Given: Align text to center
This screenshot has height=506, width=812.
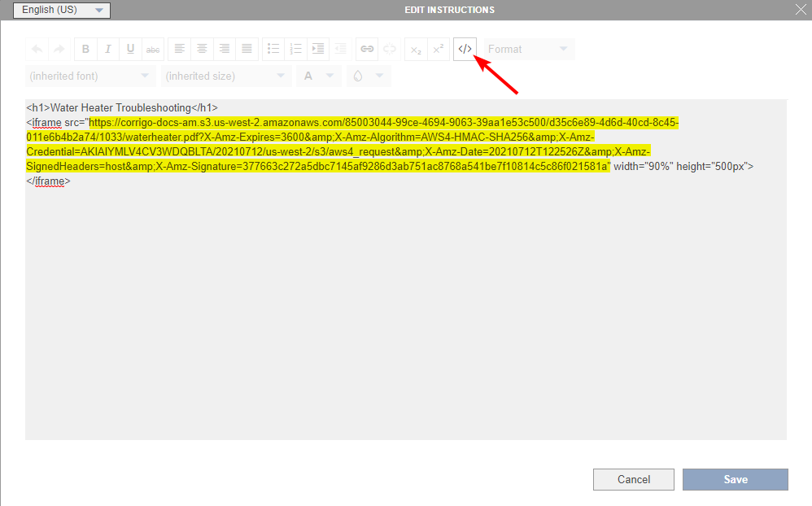Looking at the screenshot, I should click(x=202, y=49).
